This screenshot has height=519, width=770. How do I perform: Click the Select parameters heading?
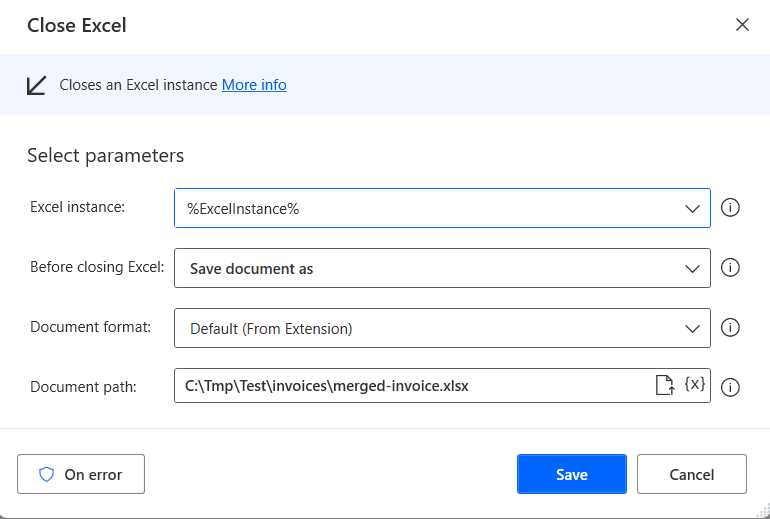106,156
